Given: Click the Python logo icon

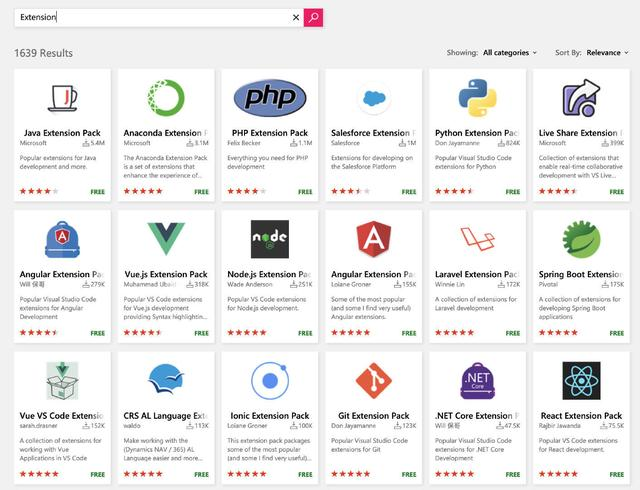Looking at the screenshot, I should (478, 98).
